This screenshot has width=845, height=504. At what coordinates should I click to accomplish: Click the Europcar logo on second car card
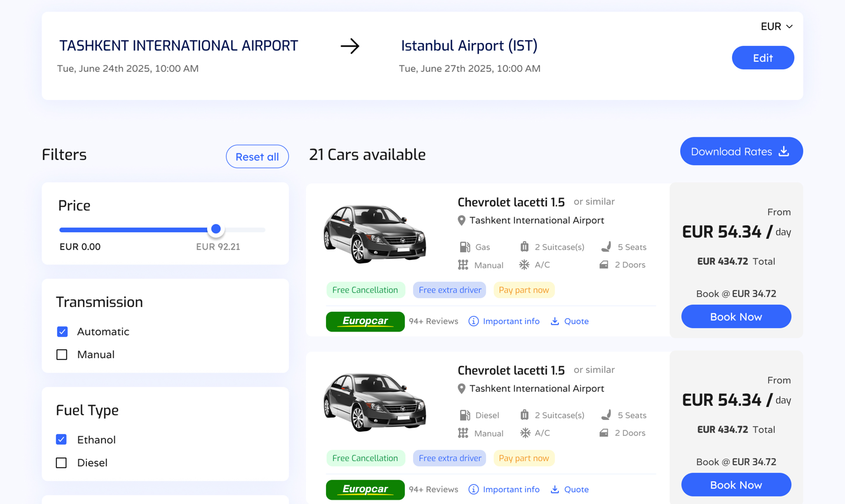click(x=365, y=490)
